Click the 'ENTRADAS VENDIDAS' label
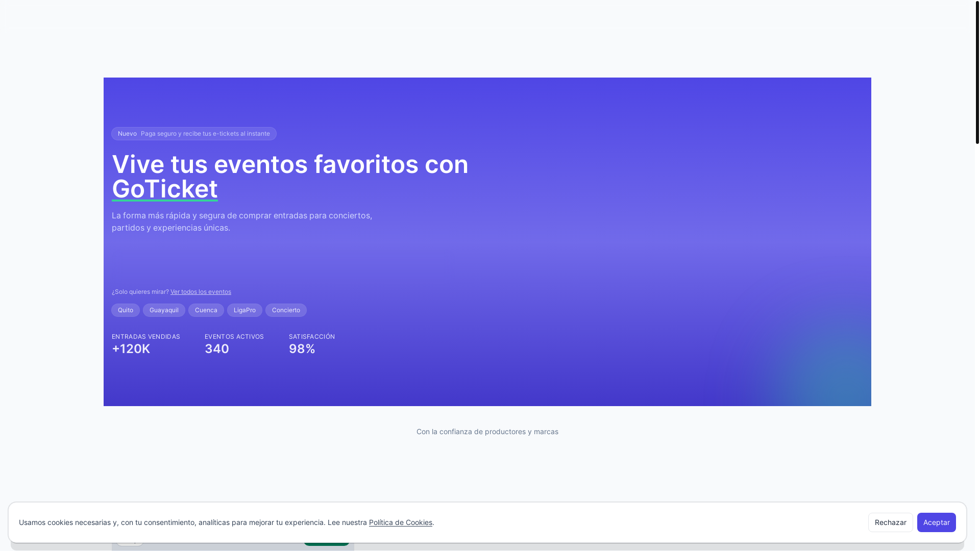The width and height of the screenshot is (980, 551). [146, 337]
